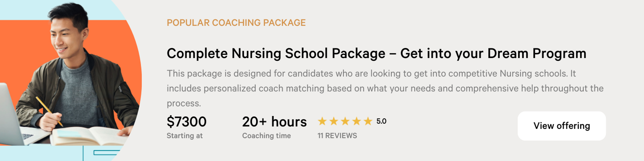Click the third gold rating star
The width and height of the screenshot is (644, 161).
tap(345, 121)
